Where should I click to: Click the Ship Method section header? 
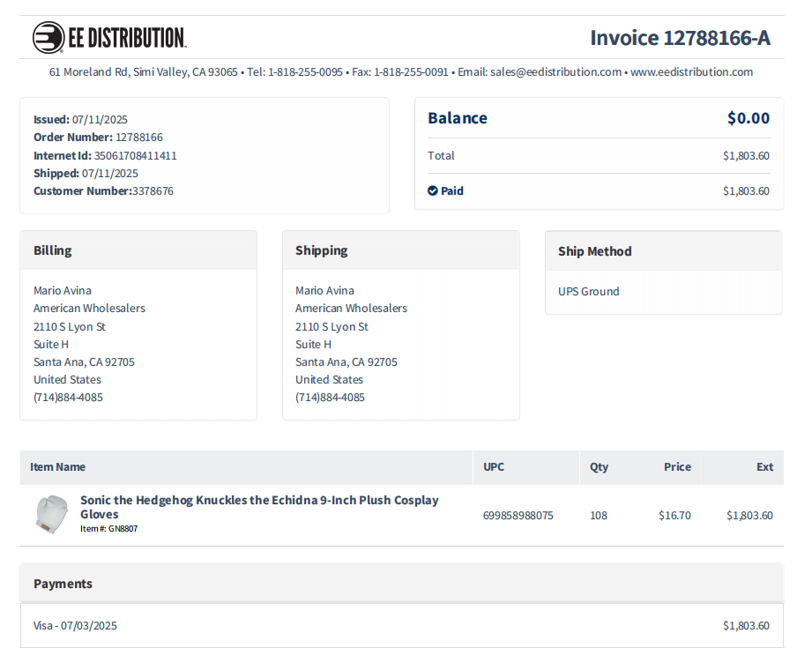tap(594, 251)
